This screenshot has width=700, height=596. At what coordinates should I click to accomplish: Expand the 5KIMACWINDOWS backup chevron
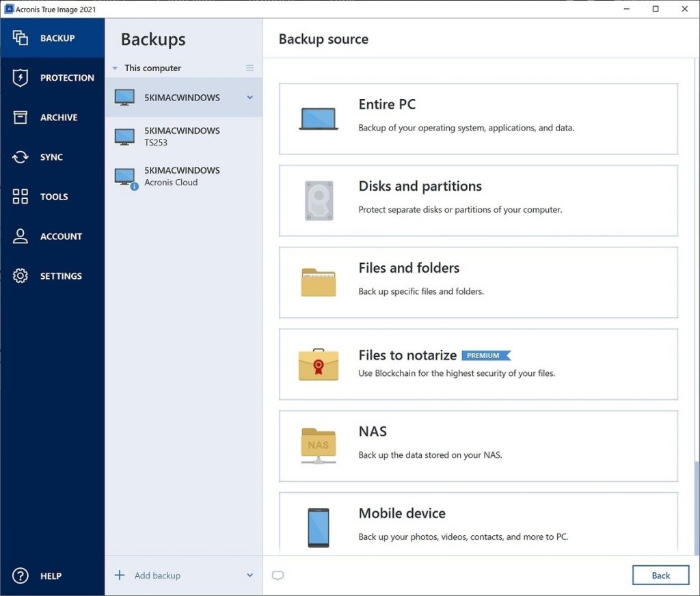click(250, 97)
